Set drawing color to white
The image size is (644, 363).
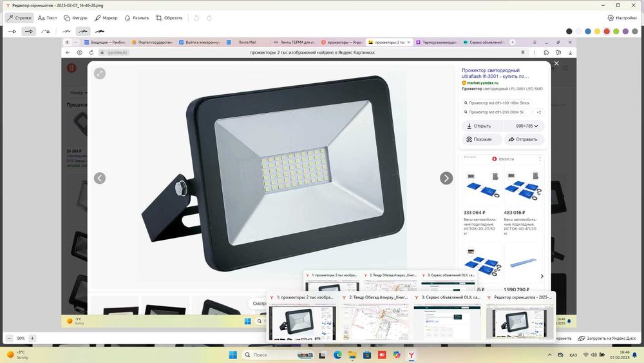pos(578,31)
